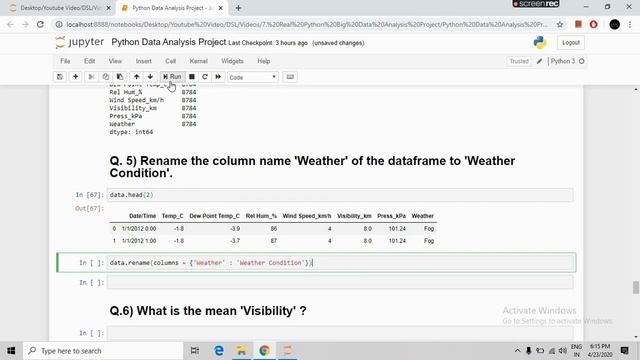The width and height of the screenshot is (640, 360).
Task: Bookmark this page with star icon
Action: [x=560, y=24]
